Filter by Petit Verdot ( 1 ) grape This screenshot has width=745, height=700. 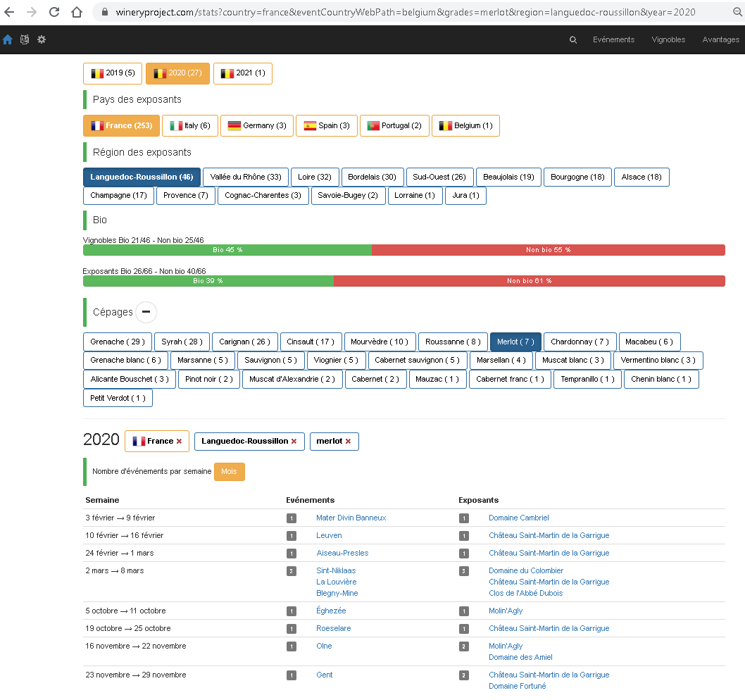coord(118,398)
